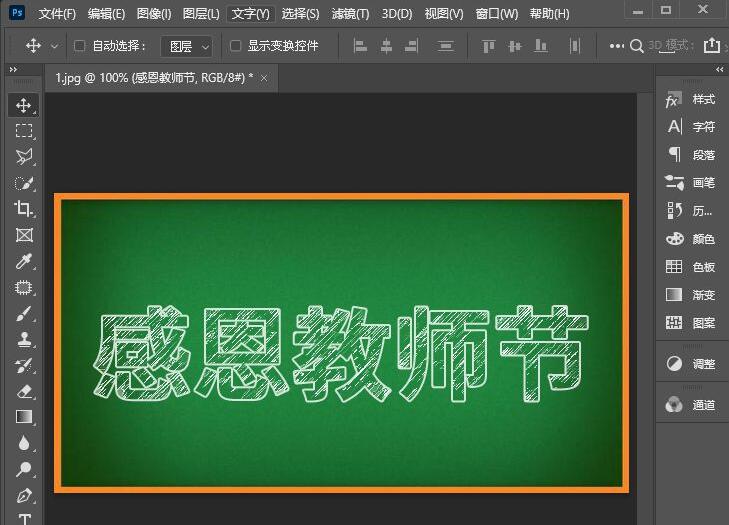The image size is (729, 525).
Task: Open the search magnifier in options bar
Action: coord(636,46)
